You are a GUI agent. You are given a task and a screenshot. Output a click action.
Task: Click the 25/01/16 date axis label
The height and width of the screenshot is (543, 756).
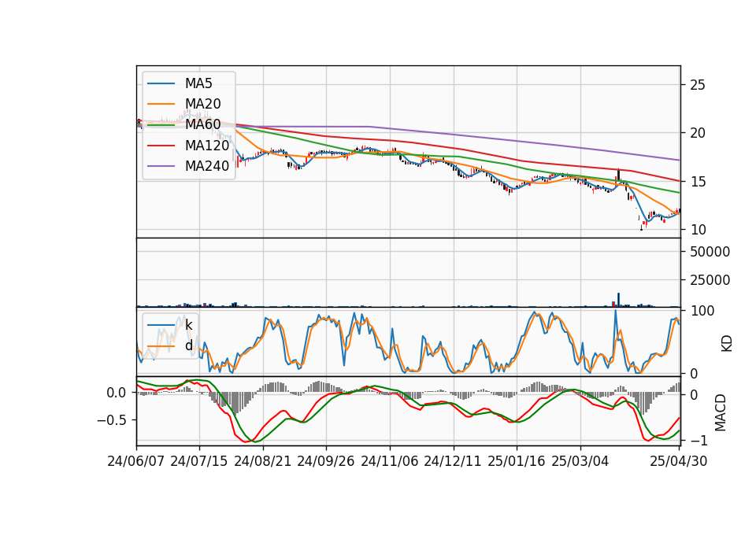coord(517,461)
